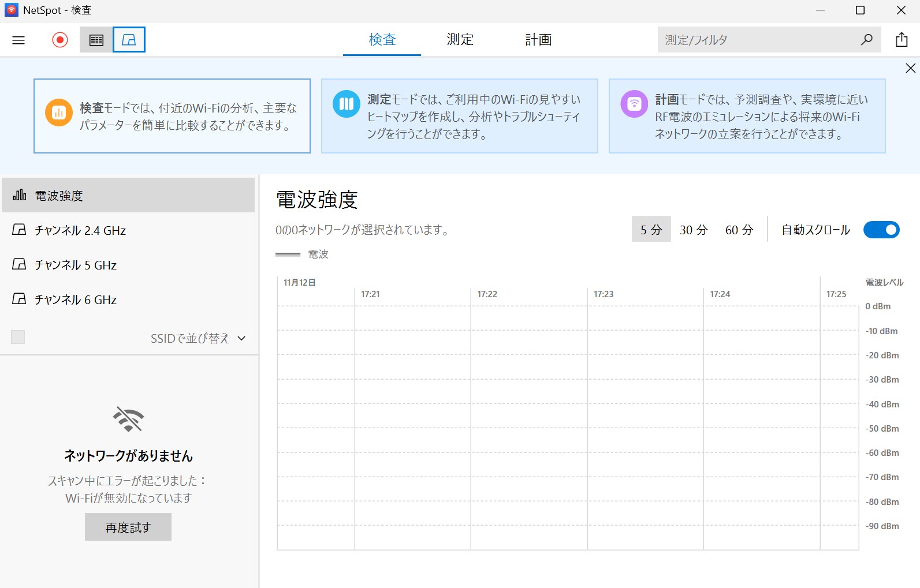This screenshot has width=920, height=588.
Task: Click the share export icon
Action: pyautogui.click(x=901, y=40)
